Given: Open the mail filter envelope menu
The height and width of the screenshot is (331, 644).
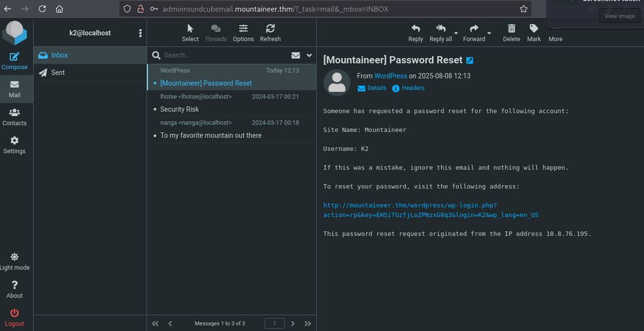Looking at the screenshot, I should coord(296,56).
